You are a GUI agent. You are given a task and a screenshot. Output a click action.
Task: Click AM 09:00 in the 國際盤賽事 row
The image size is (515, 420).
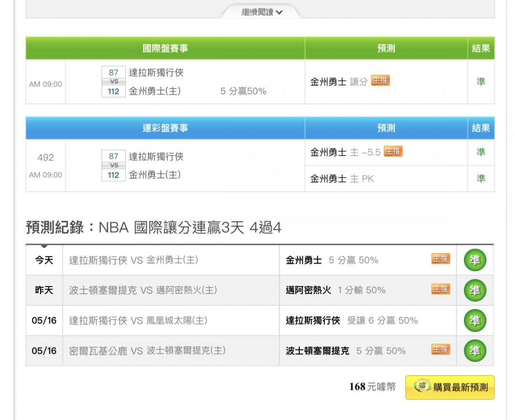tap(45, 84)
